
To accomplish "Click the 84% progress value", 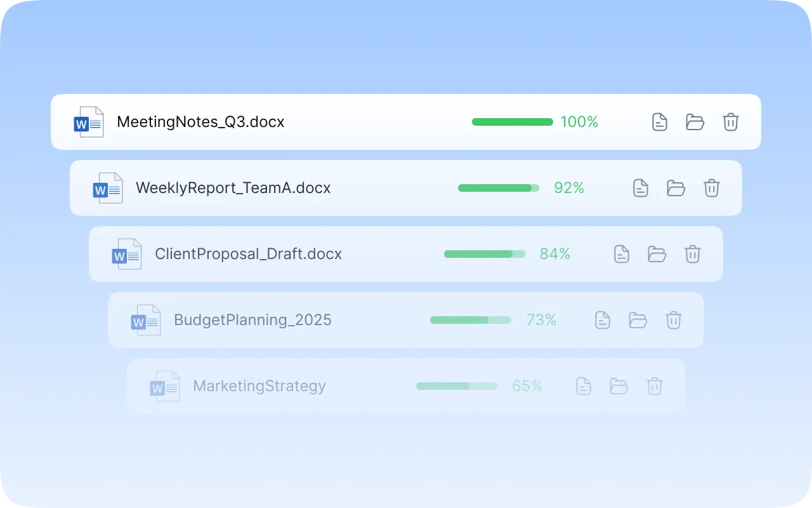I will pos(555,254).
